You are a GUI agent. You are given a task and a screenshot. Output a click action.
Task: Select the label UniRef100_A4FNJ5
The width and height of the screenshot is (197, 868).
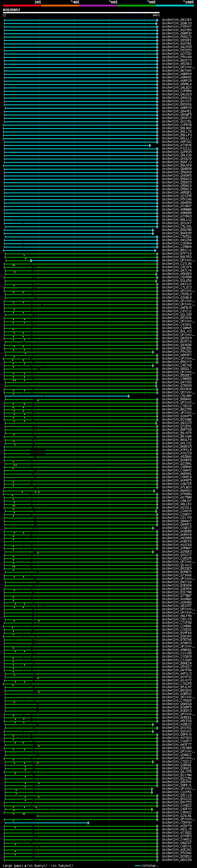coord(177,308)
